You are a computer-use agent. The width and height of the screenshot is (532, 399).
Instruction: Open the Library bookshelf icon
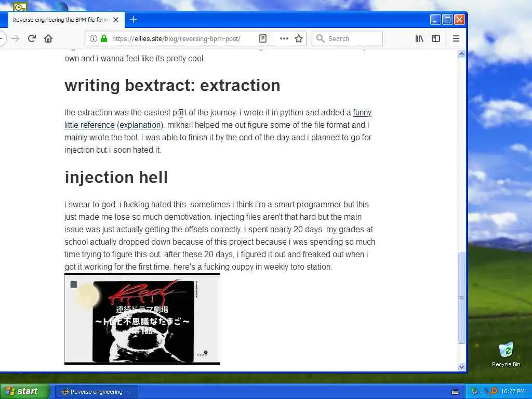(x=419, y=38)
